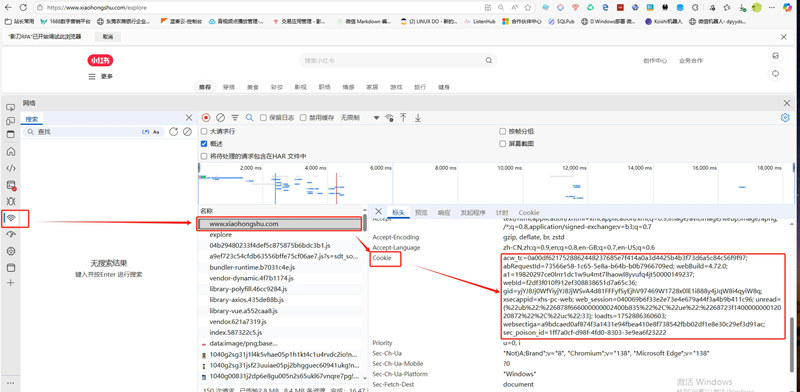
Task: Click the 名称 column header
Action: (x=206, y=211)
